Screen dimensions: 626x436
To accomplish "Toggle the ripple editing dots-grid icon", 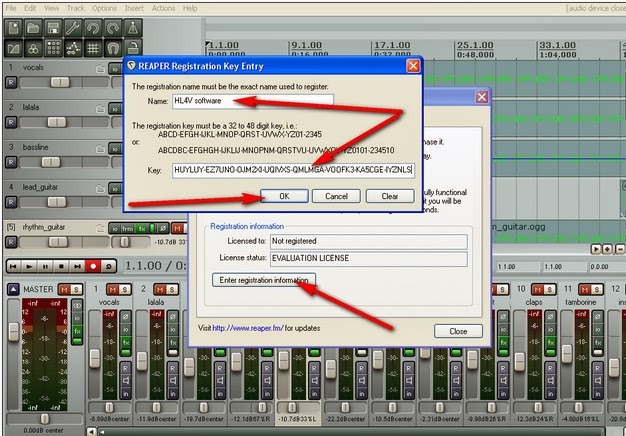I will pyautogui.click(x=53, y=48).
